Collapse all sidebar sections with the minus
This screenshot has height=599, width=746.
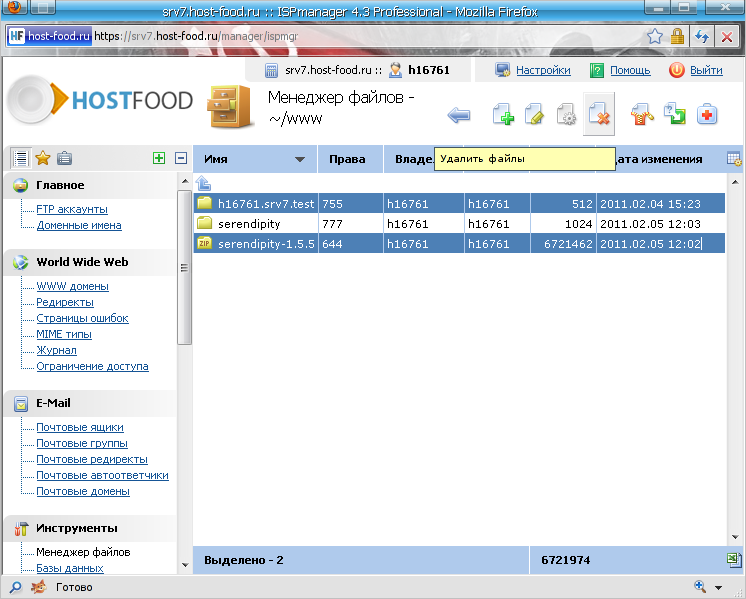(x=181, y=158)
